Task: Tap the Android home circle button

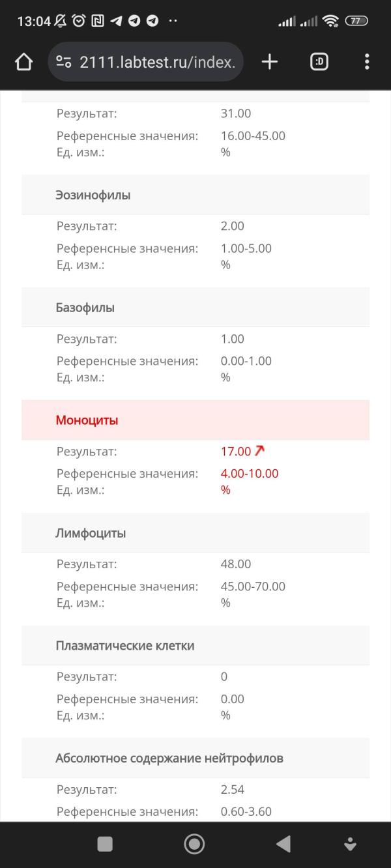Action: click(x=194, y=844)
